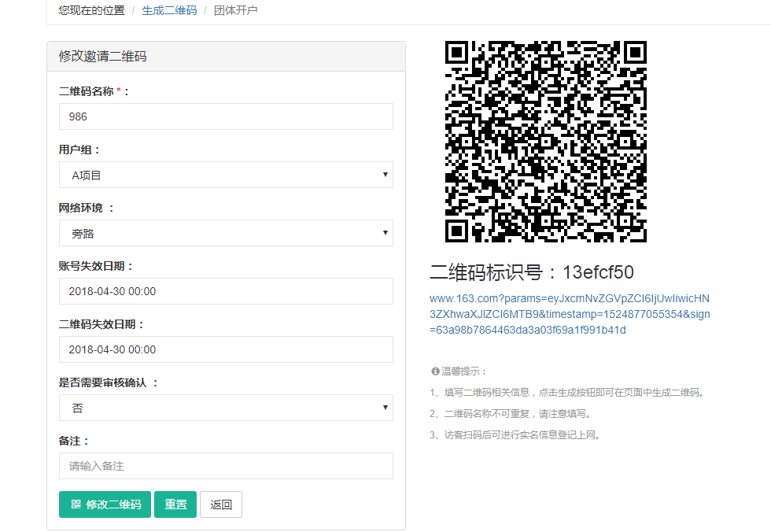771x532 pixels.
Task: Click the 二维码失效日期 field label
Action: pyautogui.click(x=101, y=324)
